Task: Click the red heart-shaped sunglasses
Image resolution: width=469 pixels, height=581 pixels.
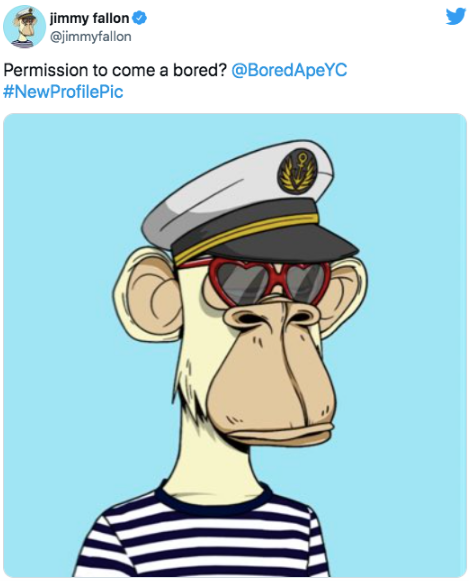Action: click(x=269, y=281)
